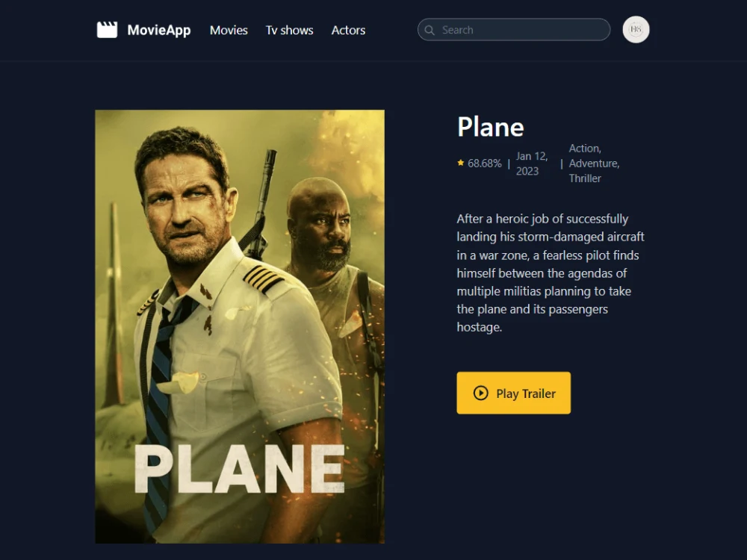Click the Play Trailer button label
This screenshot has width=747, height=560.
pyautogui.click(x=526, y=393)
